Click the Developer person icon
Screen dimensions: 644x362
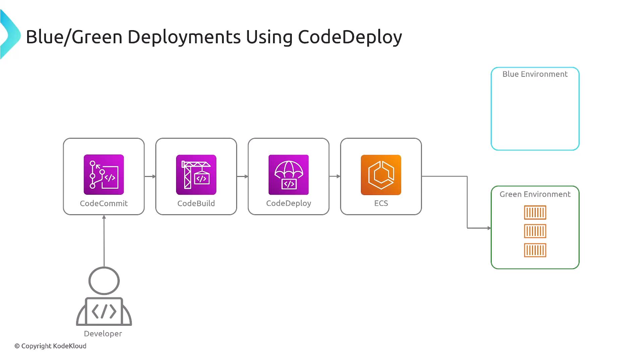pos(104,296)
